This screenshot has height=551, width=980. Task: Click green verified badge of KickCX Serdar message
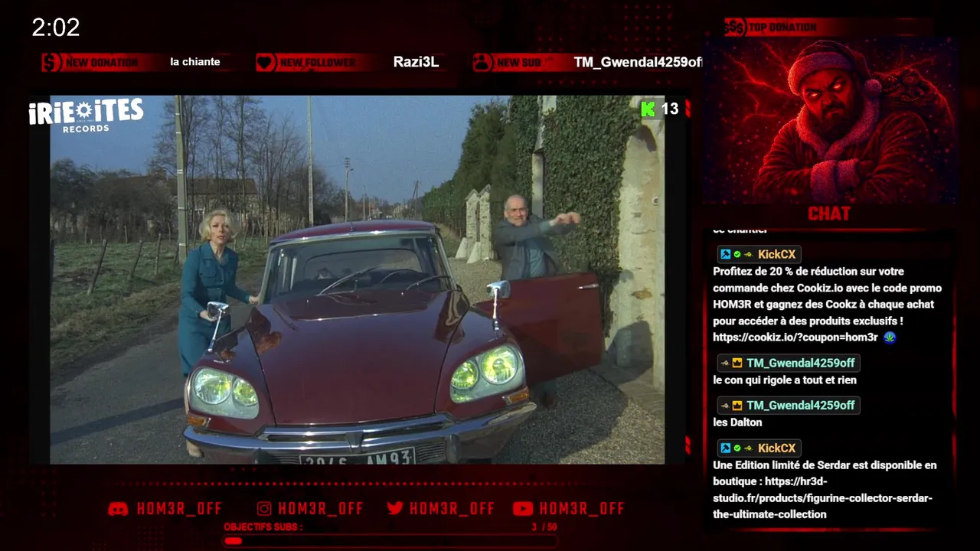(737, 448)
